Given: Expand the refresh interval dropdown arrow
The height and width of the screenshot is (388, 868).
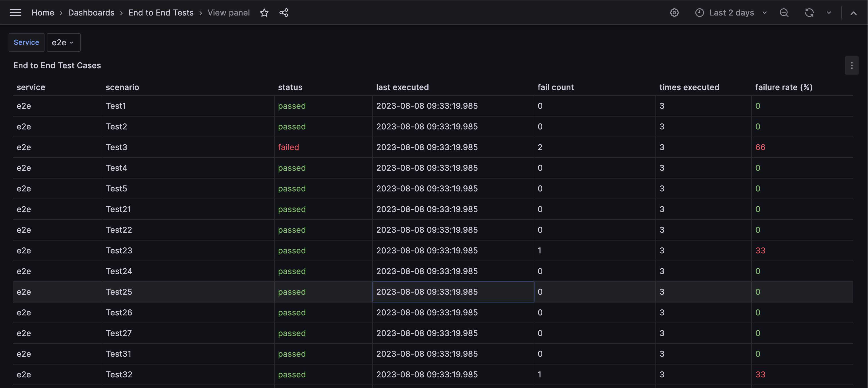Looking at the screenshot, I should (829, 13).
